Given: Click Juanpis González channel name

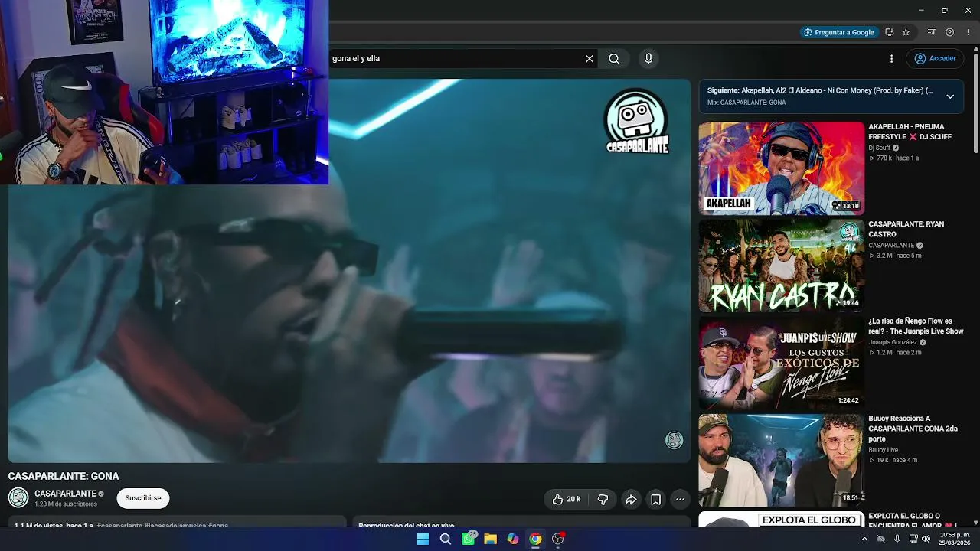Looking at the screenshot, I should pos(893,342).
